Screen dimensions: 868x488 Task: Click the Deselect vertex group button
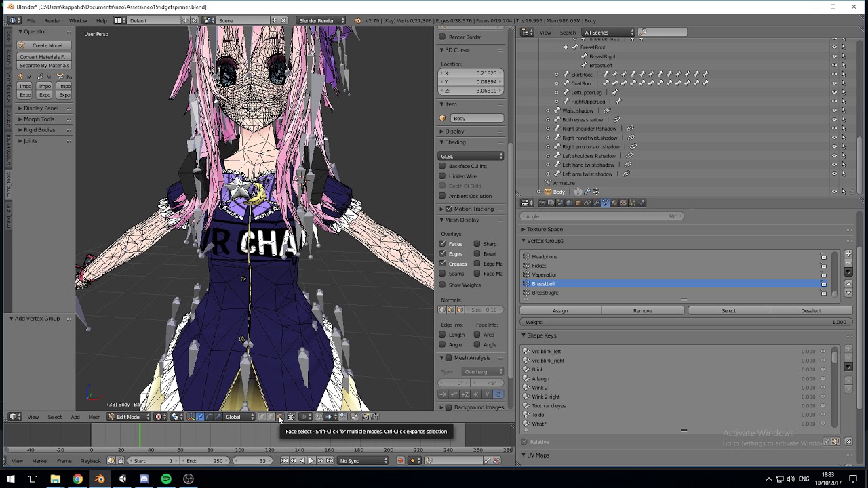810,310
